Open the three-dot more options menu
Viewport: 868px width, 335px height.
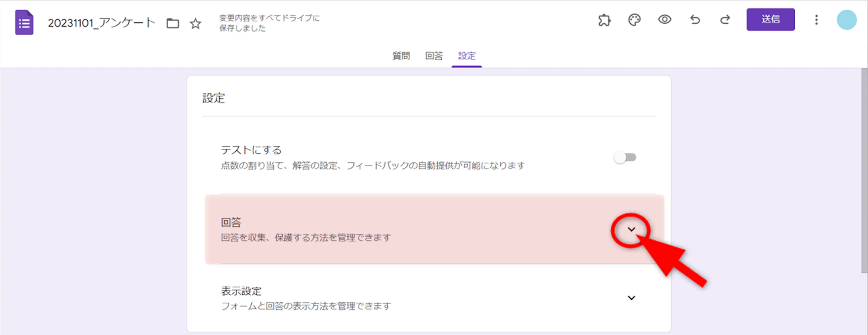[x=816, y=20]
